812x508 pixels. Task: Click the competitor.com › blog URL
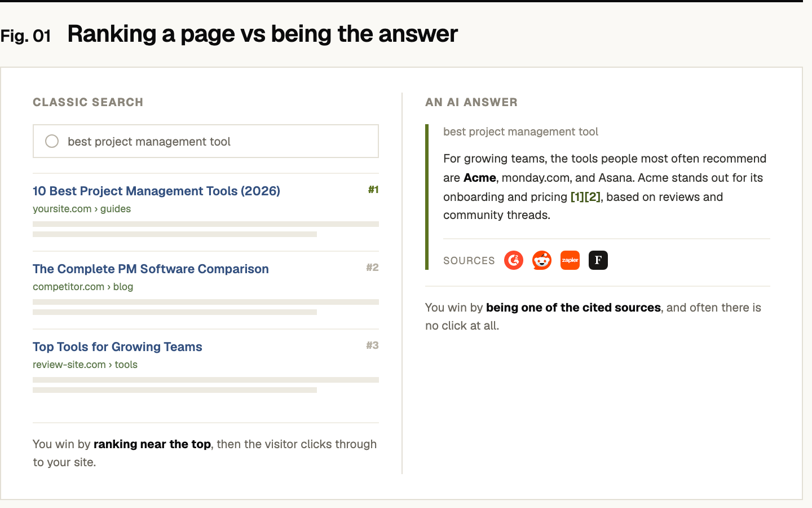[83, 287]
